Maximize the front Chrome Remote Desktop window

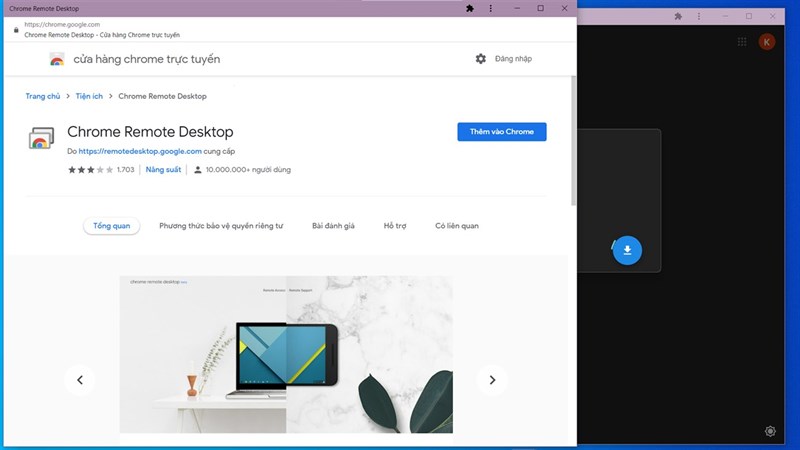pos(541,8)
